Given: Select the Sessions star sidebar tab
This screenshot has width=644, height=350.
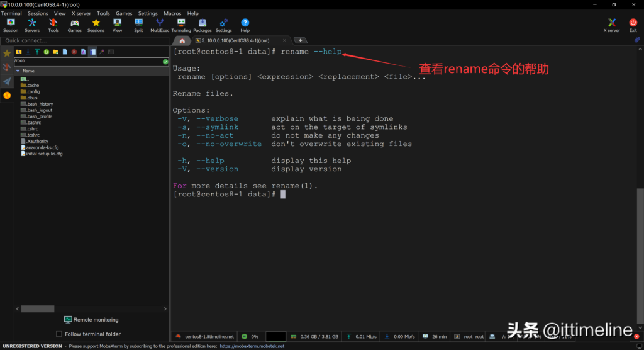Looking at the screenshot, I should [7, 53].
